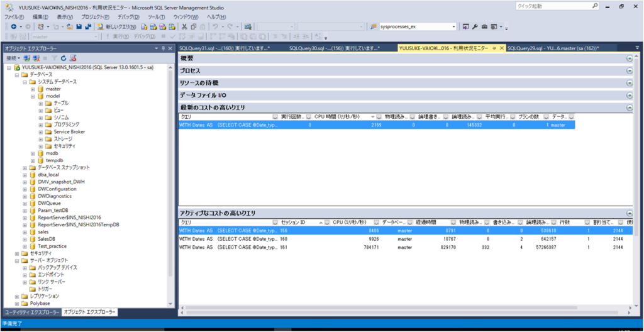Expand the master database node
Image resolution: width=644 pixels, height=332 pixels.
point(33,89)
